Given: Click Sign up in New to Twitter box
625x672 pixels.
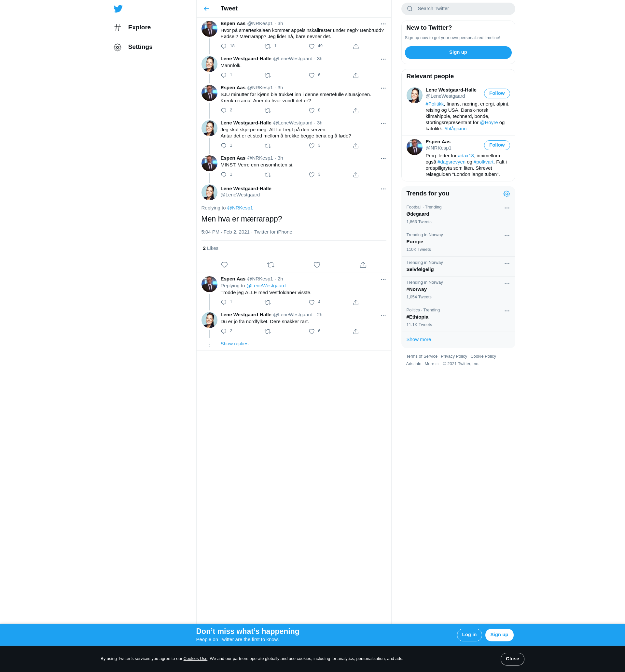Looking at the screenshot, I should 458,52.
